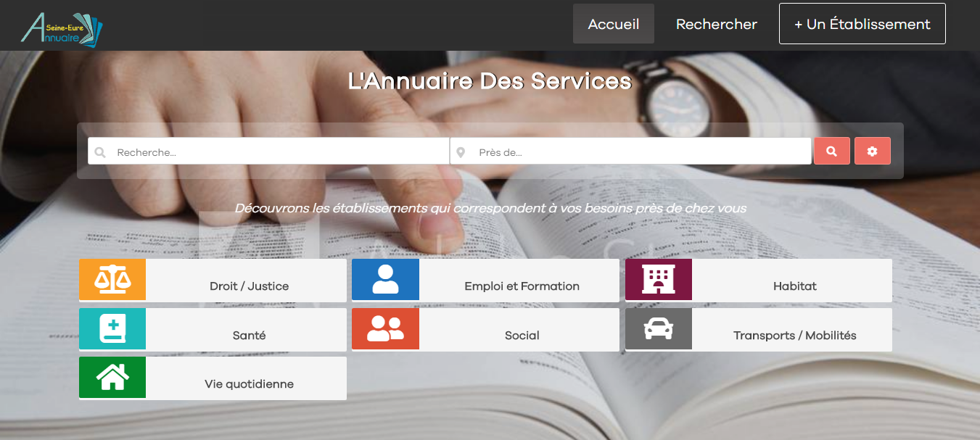Open the Emploi et Formation category
This screenshot has height=440, width=980.
522,286
